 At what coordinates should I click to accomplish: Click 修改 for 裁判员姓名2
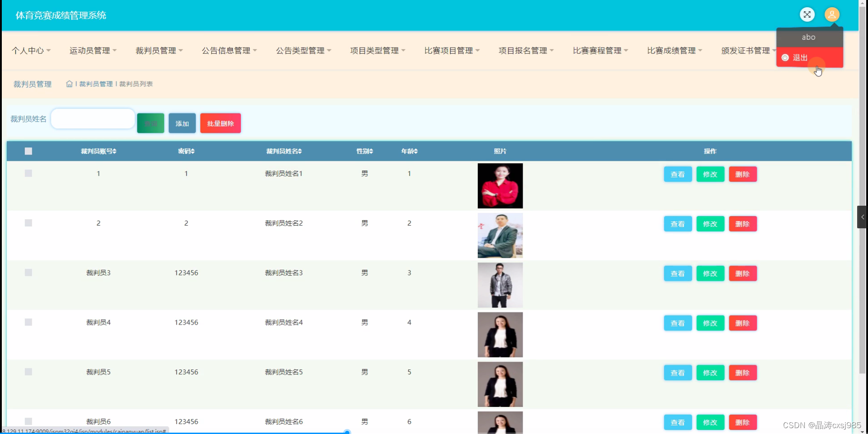pos(710,224)
